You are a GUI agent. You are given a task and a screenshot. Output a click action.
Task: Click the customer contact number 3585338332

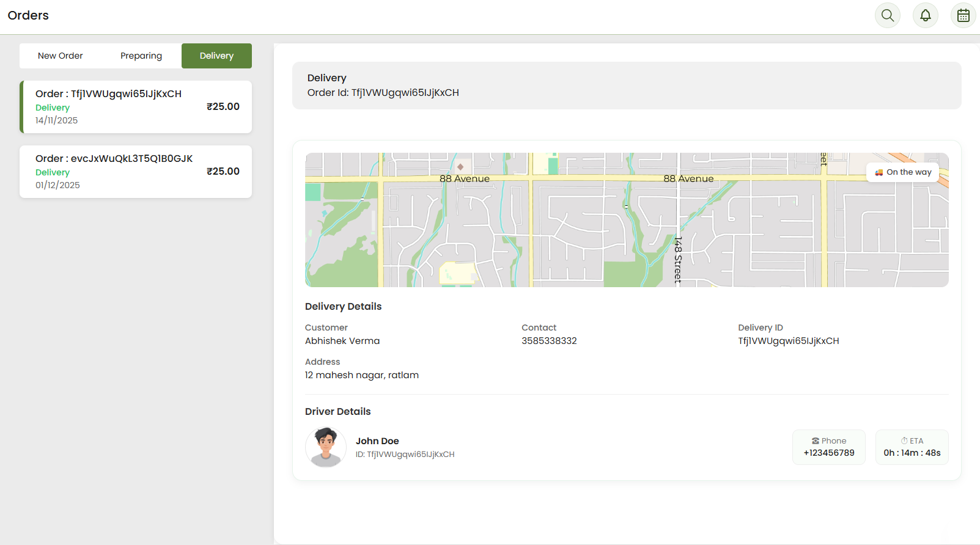549,341
